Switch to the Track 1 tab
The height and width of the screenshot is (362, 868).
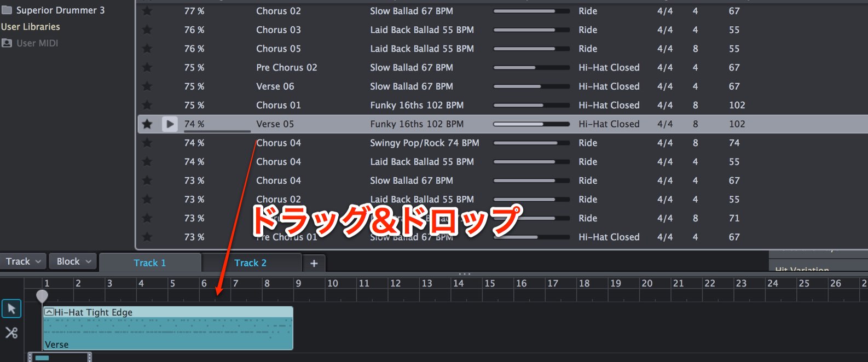pyautogui.click(x=150, y=263)
